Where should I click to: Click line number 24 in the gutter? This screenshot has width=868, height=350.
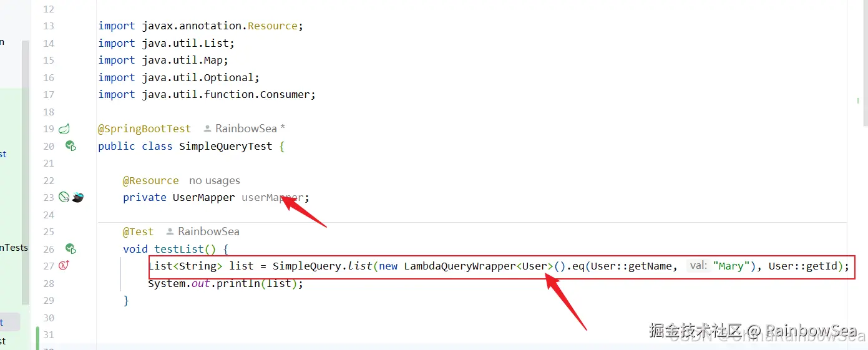(x=48, y=215)
